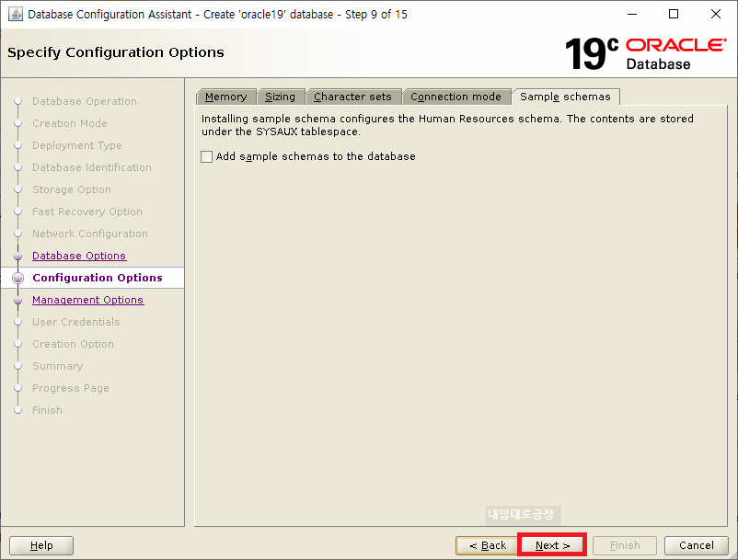Close the Database Configuration Assistant window
Viewport: 738px width, 560px height.
[x=715, y=14]
